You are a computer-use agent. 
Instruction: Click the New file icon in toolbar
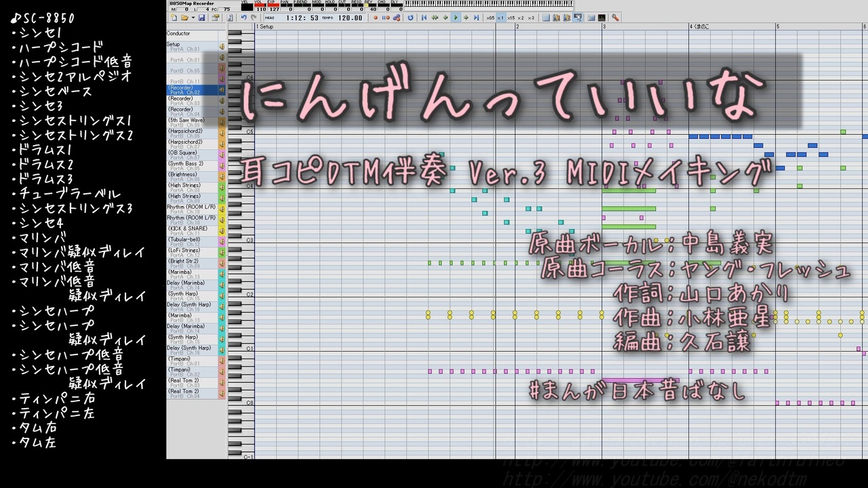click(x=174, y=18)
